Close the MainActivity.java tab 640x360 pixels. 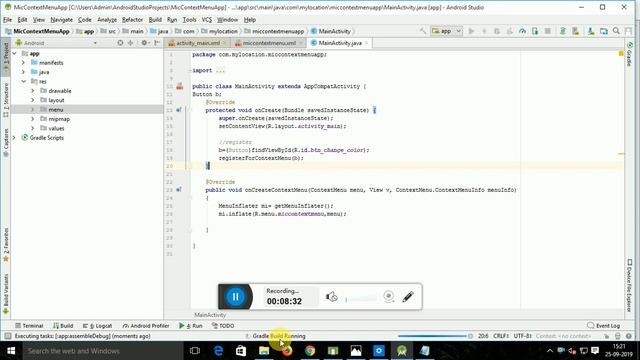pyautogui.click(x=367, y=43)
